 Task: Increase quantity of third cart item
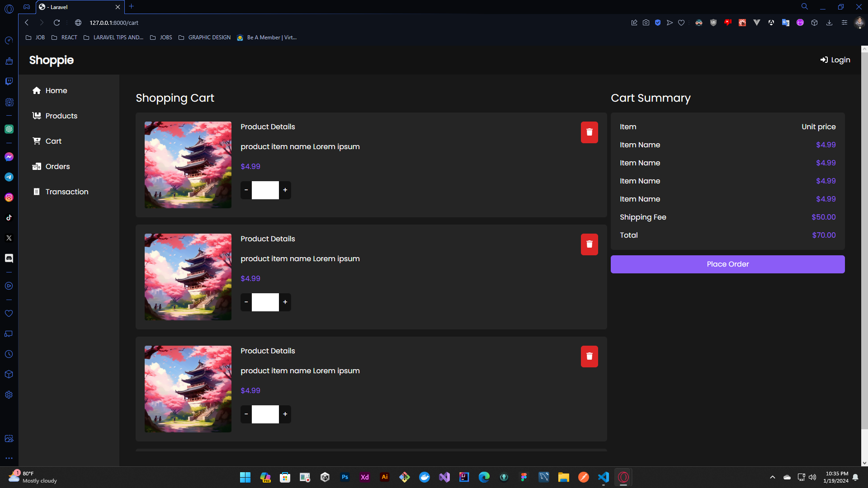tap(285, 414)
